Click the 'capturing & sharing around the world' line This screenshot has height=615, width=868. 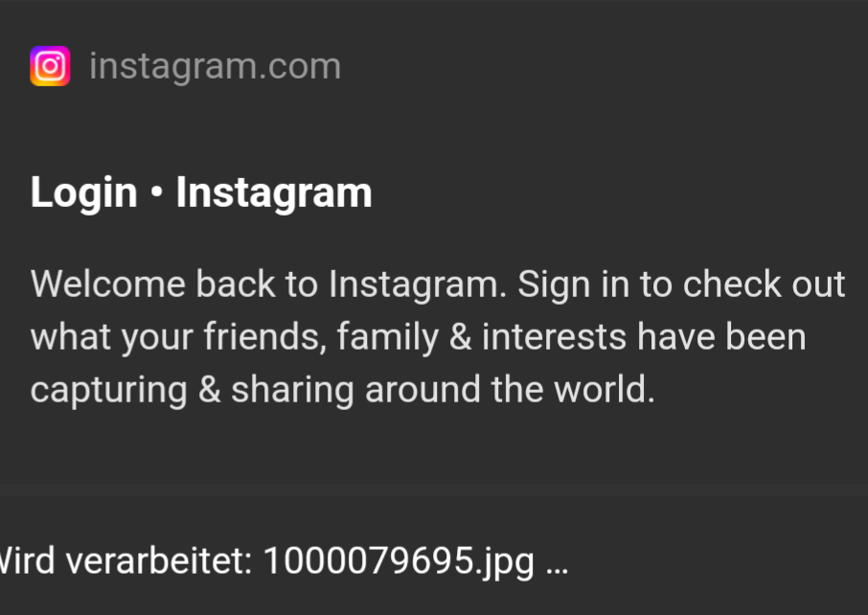(x=342, y=390)
